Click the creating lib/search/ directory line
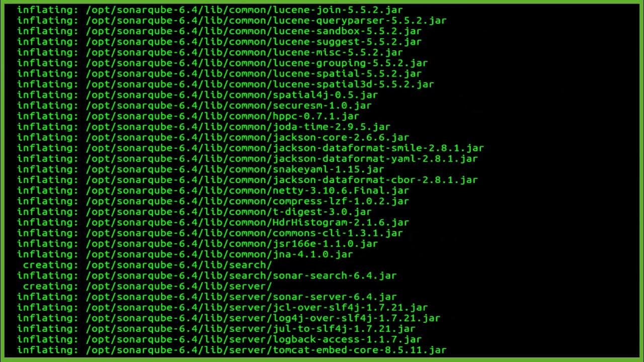This screenshot has height=362, width=644. pos(147,265)
